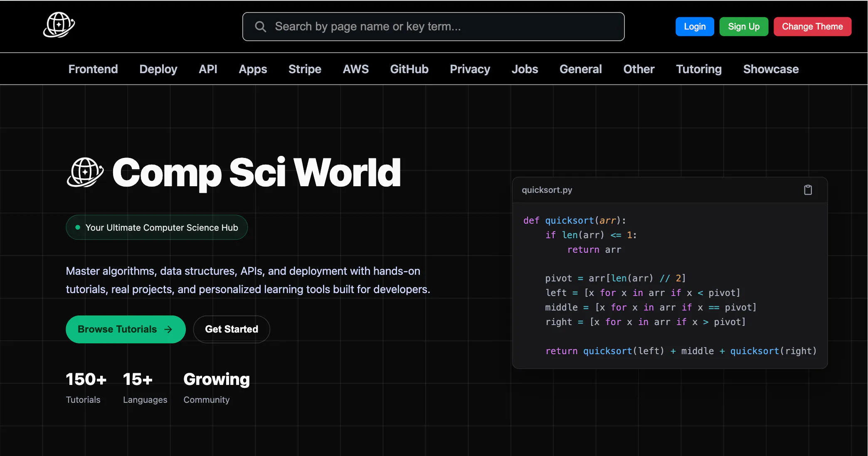The width and height of the screenshot is (868, 456).
Task: Open the General nav item
Action: tap(580, 69)
